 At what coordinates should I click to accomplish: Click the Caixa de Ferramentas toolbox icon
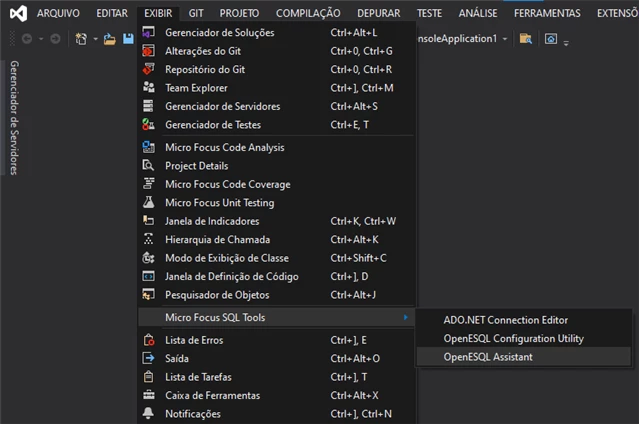[x=148, y=395]
